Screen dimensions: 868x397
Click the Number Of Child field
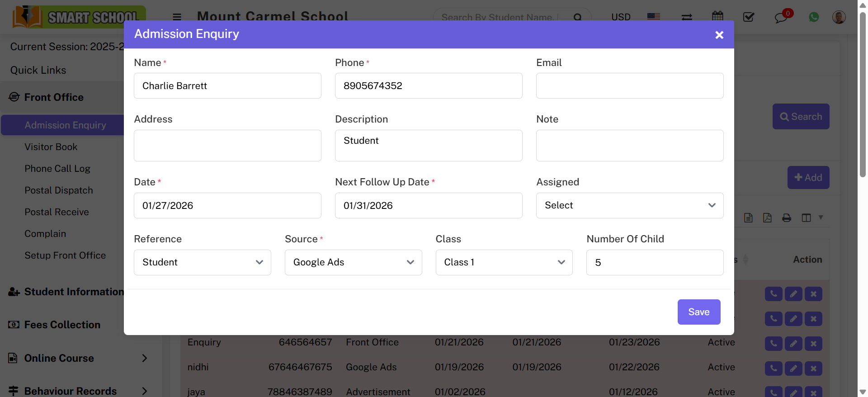654,263
